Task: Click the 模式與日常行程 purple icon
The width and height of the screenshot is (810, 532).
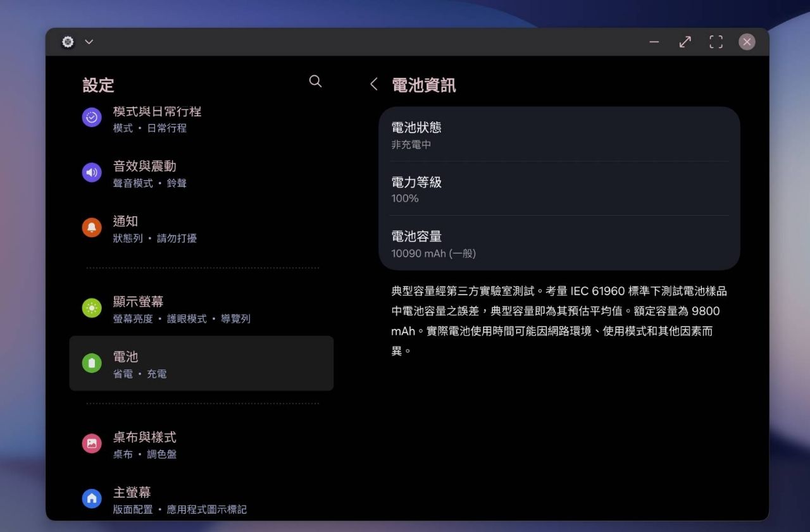Action: [x=92, y=118]
